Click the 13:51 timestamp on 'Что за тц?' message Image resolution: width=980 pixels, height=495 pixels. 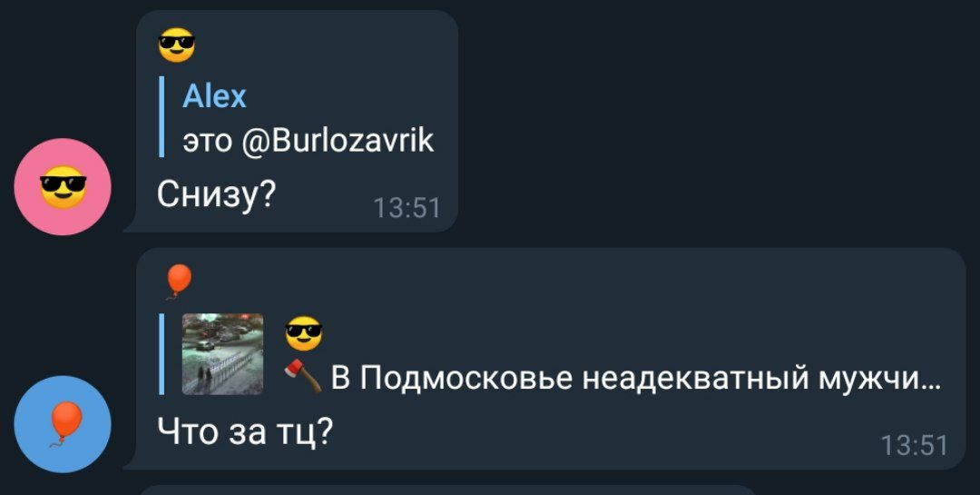915,446
